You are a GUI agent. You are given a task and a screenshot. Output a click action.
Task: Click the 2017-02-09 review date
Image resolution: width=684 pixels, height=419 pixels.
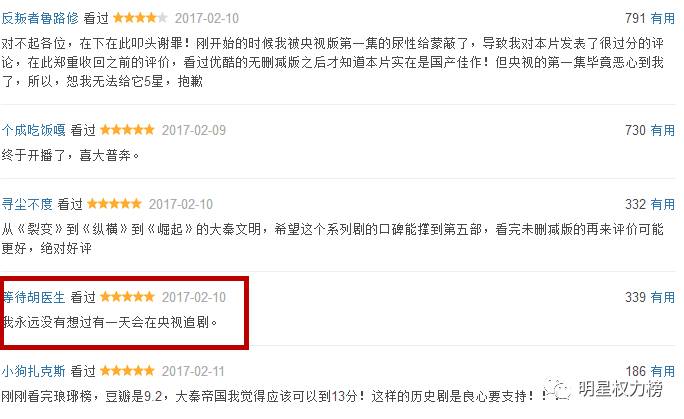pos(194,130)
